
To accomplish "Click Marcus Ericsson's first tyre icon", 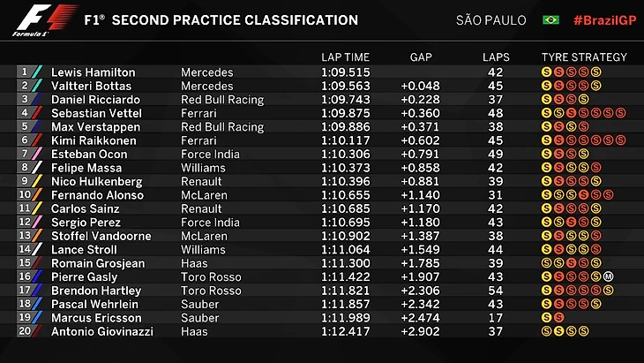I will 546,317.
